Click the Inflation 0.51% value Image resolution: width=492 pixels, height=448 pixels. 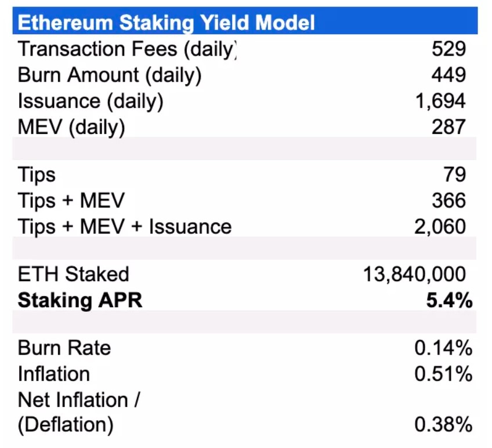coord(443,374)
